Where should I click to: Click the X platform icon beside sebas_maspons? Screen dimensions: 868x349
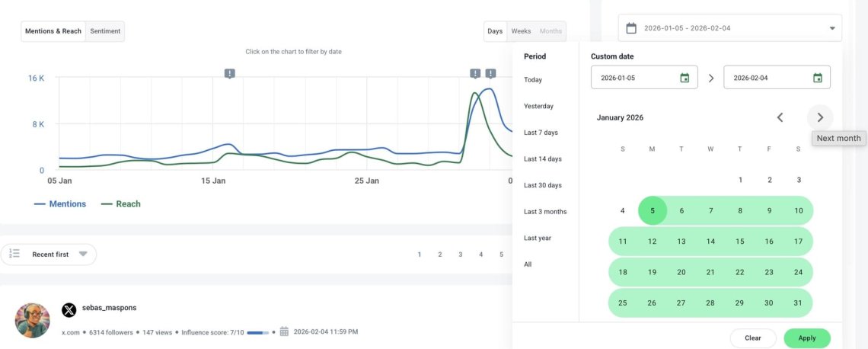(69, 309)
